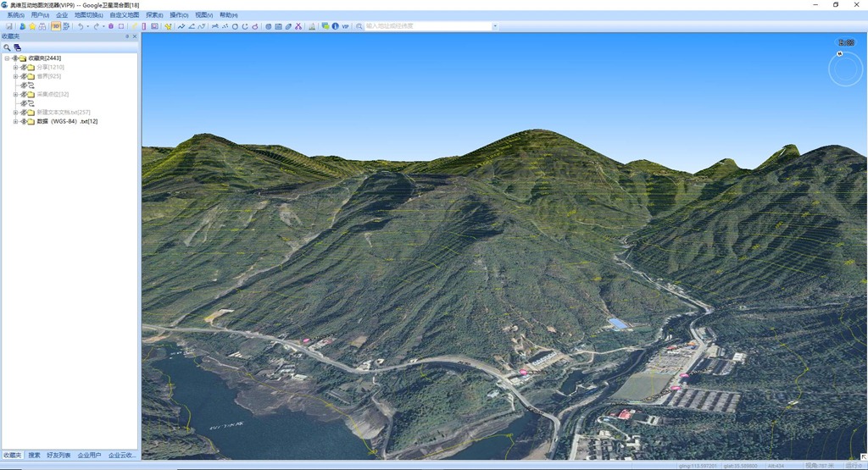
Task: Open the user account icon in toolbar
Action: 22,26
